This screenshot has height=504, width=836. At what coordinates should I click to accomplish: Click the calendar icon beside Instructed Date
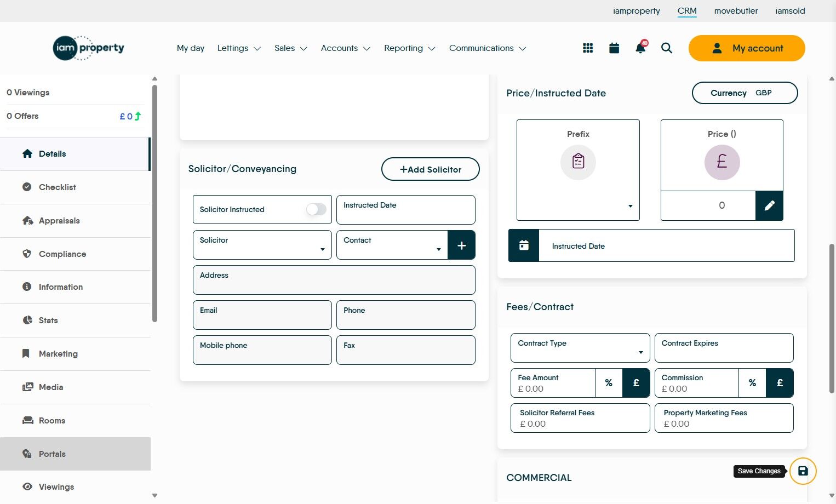point(524,245)
